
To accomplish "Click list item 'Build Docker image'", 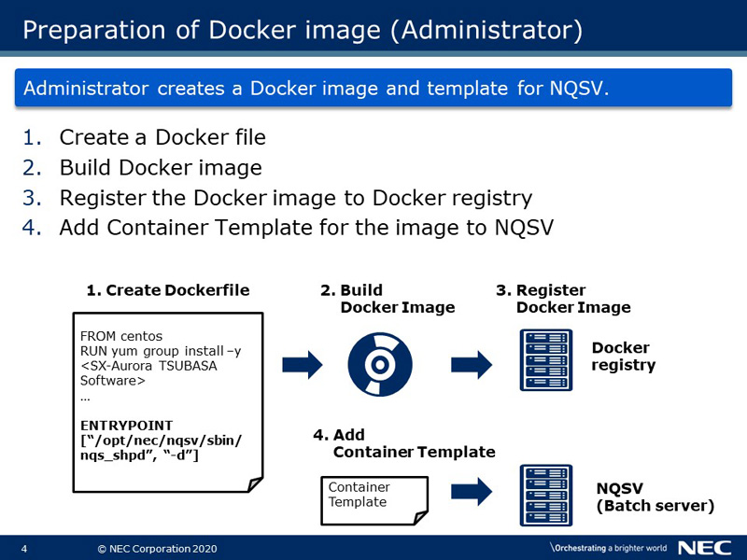I will tap(161, 168).
